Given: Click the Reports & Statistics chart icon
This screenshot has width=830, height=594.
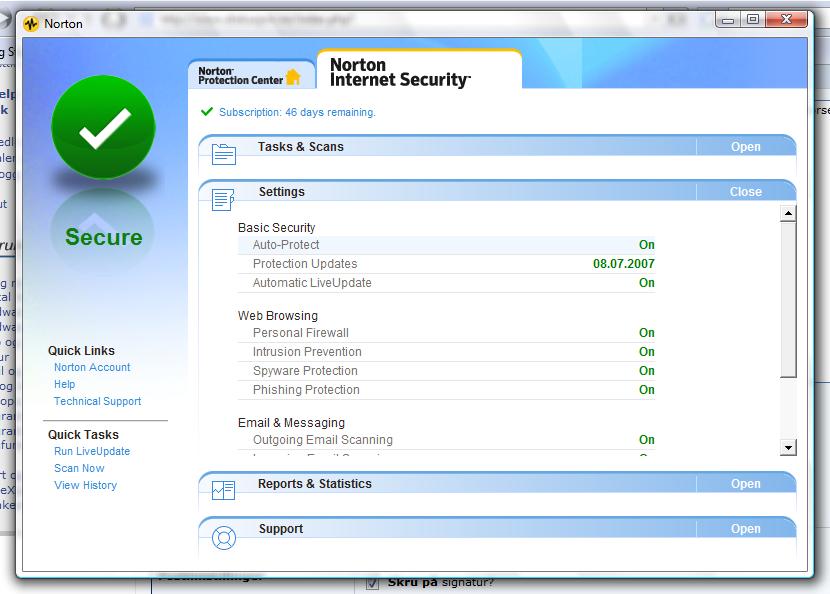Looking at the screenshot, I should click(x=223, y=491).
